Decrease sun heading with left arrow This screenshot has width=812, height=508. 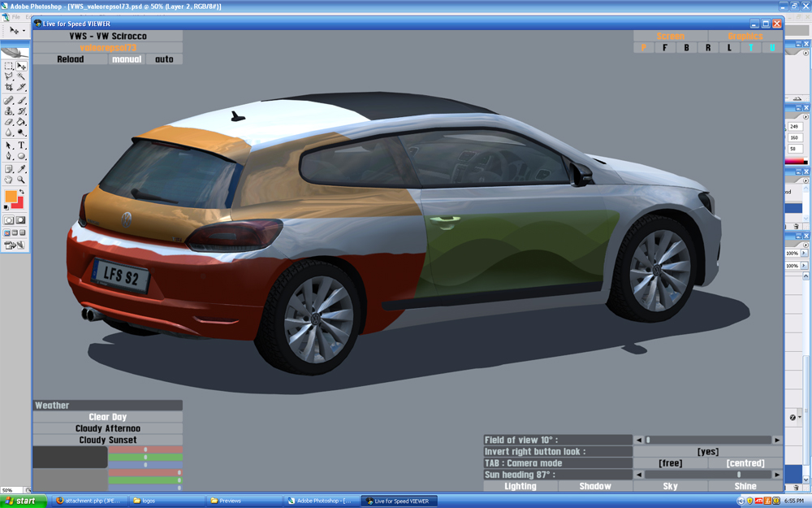pyautogui.click(x=639, y=475)
